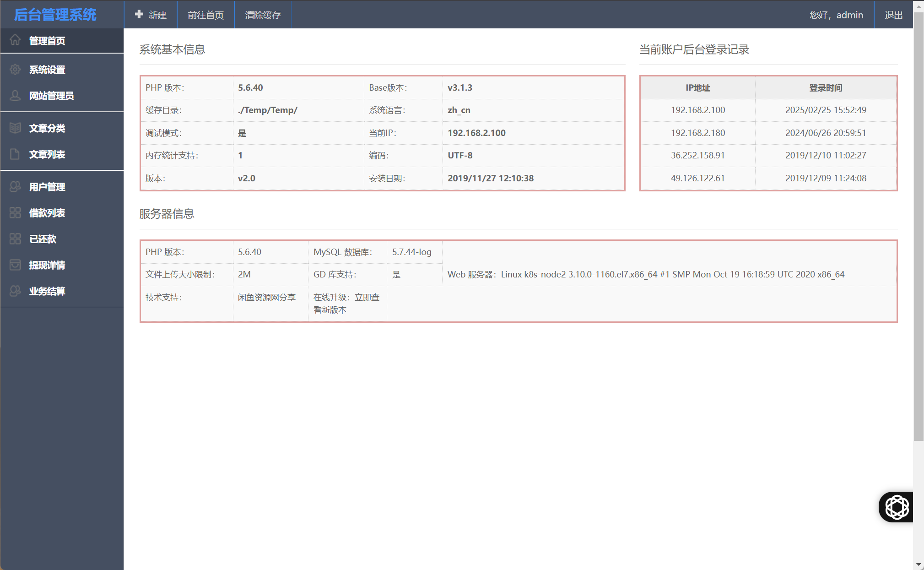Click the 当前账户后台登录记录 heading
This screenshot has width=924, height=570.
click(x=694, y=49)
